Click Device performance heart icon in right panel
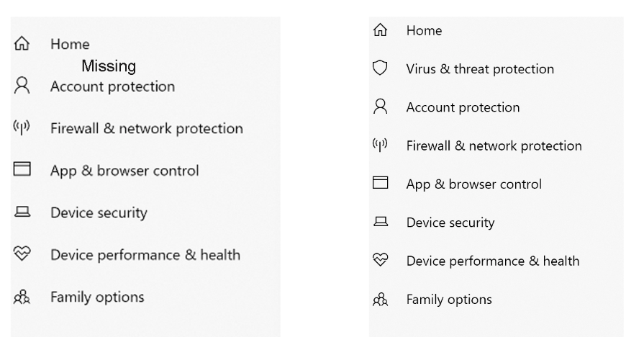 (x=380, y=261)
